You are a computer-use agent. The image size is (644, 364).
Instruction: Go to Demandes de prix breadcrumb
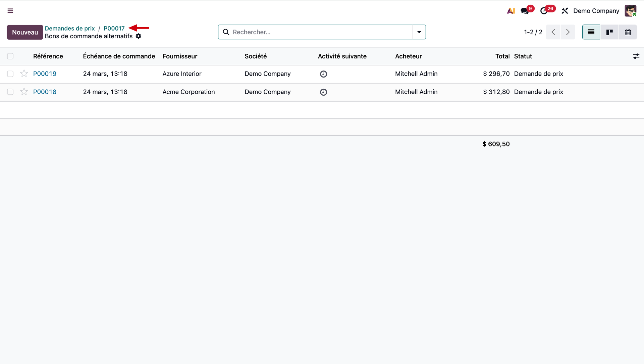[70, 28]
